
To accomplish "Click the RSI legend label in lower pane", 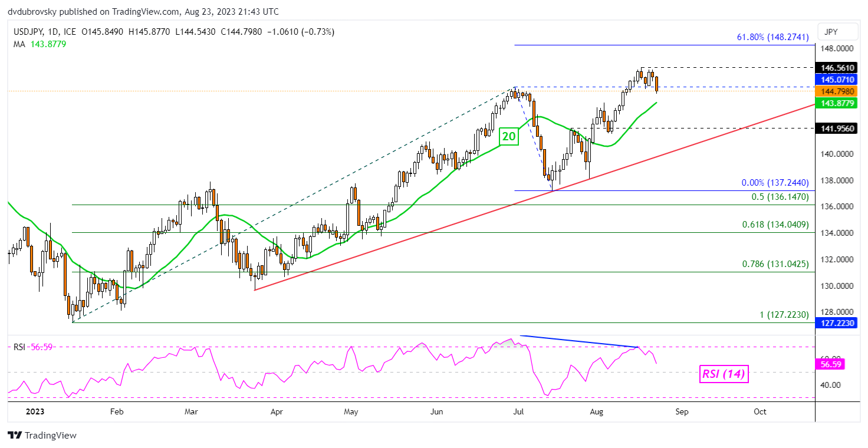I will (x=20, y=347).
